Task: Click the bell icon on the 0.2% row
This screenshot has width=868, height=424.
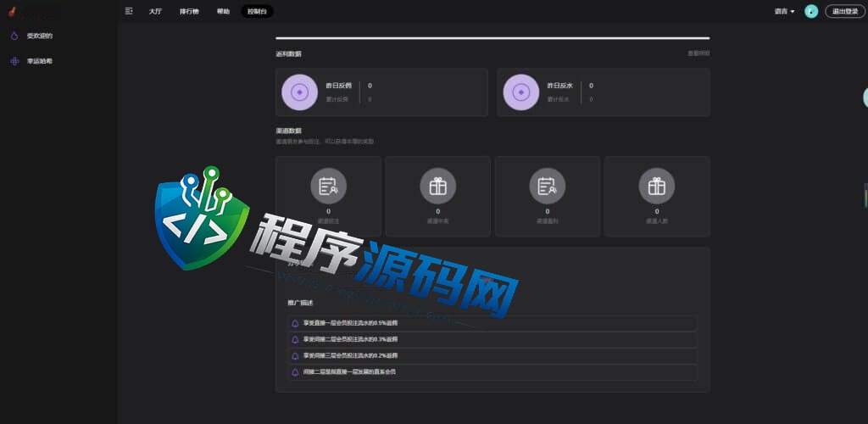Action: point(295,356)
